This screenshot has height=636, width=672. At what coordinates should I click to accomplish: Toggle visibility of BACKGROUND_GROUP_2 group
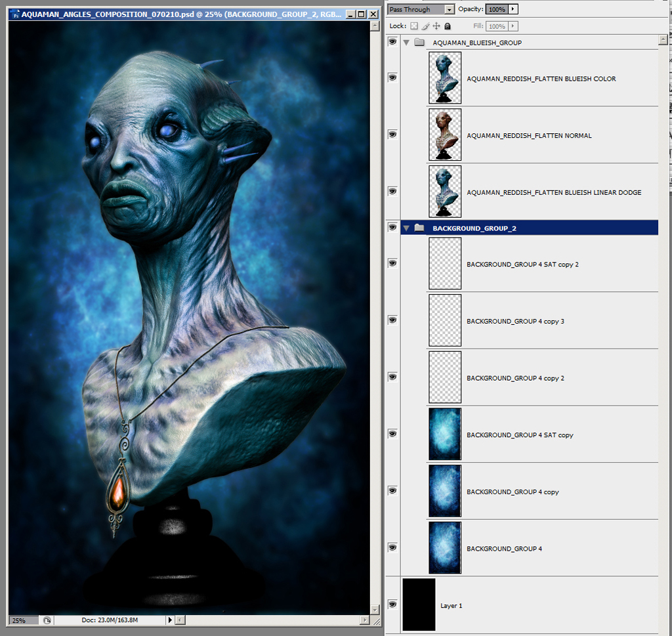pos(392,227)
